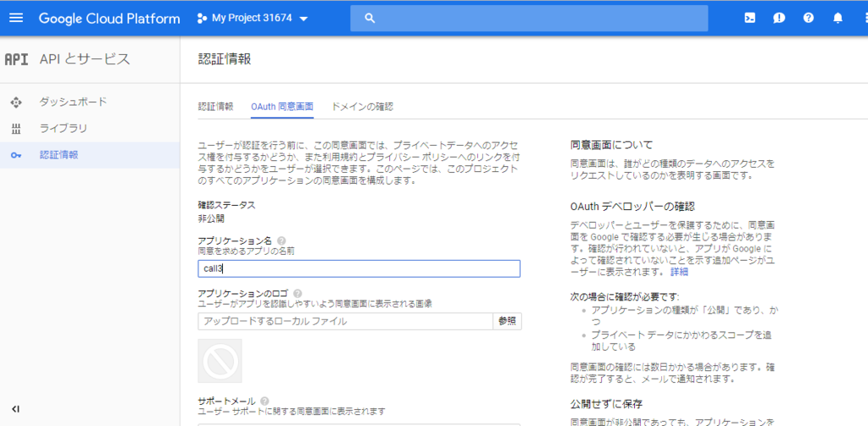The width and height of the screenshot is (868, 426).
Task: Click the logo upload local file field
Action: click(346, 322)
